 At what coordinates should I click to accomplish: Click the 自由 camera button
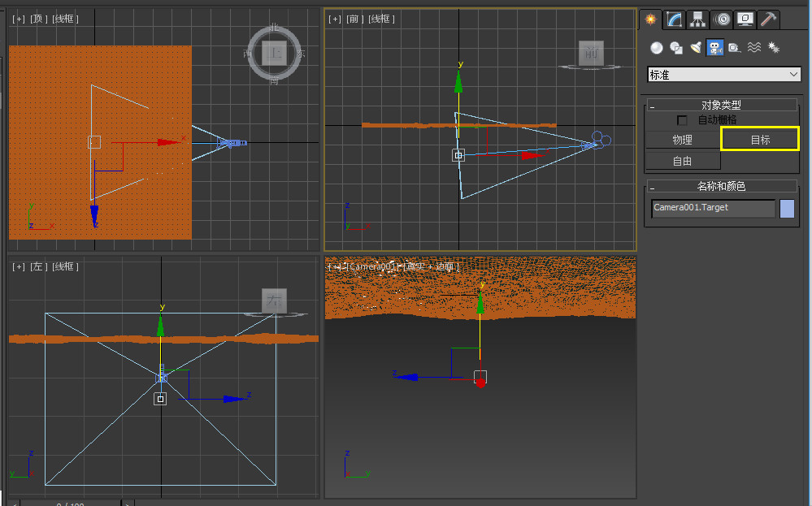pyautogui.click(x=682, y=161)
